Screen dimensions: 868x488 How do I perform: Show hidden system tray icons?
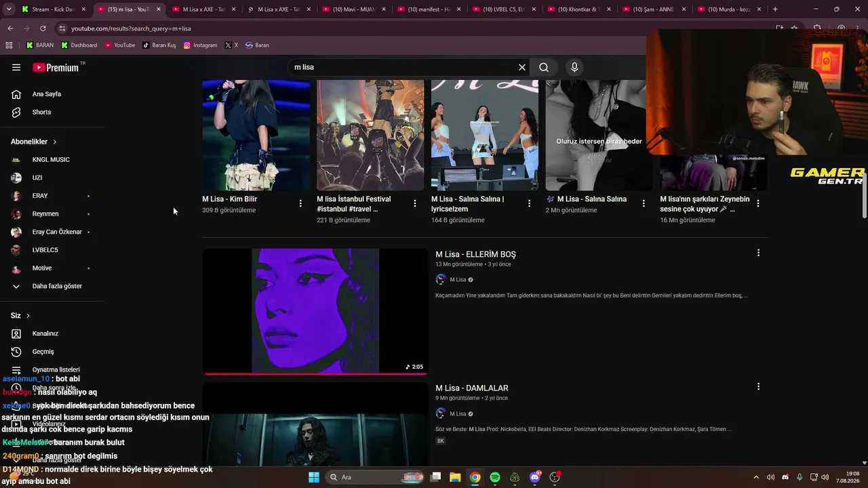click(x=756, y=477)
